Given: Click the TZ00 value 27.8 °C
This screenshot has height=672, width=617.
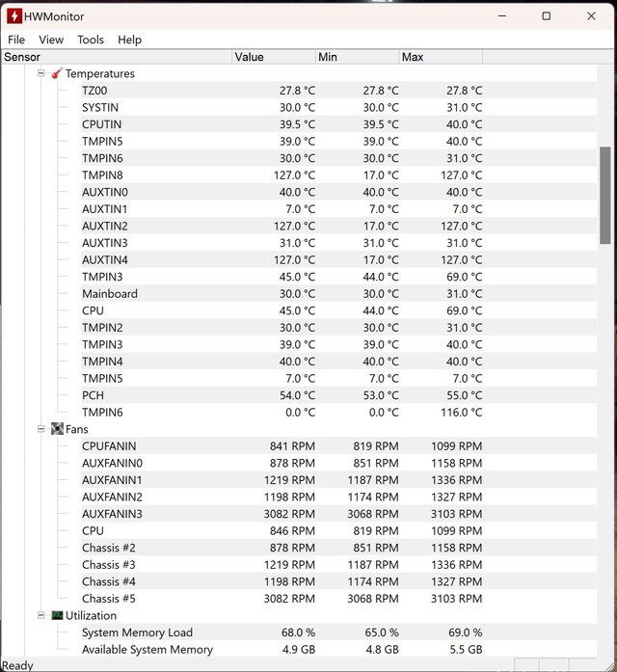Looking at the screenshot, I should (x=297, y=91).
